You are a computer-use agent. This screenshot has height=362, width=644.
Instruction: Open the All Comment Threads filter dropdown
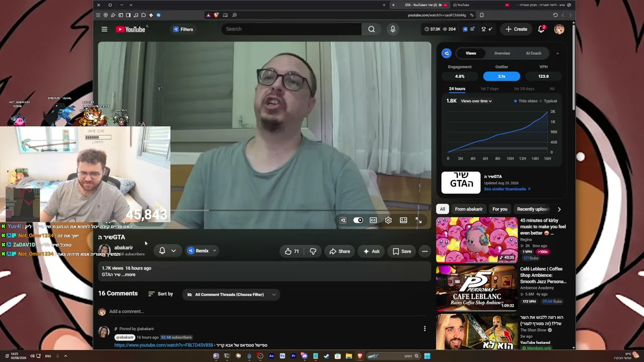tap(231, 295)
